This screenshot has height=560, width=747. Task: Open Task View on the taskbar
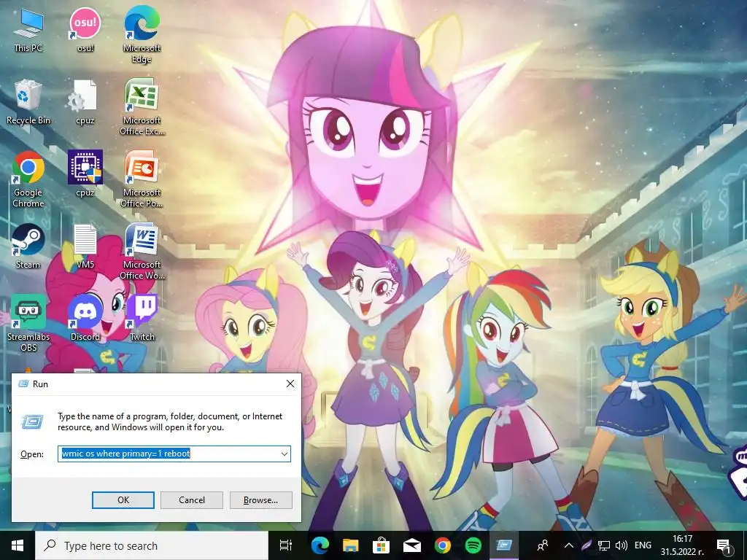click(x=286, y=545)
